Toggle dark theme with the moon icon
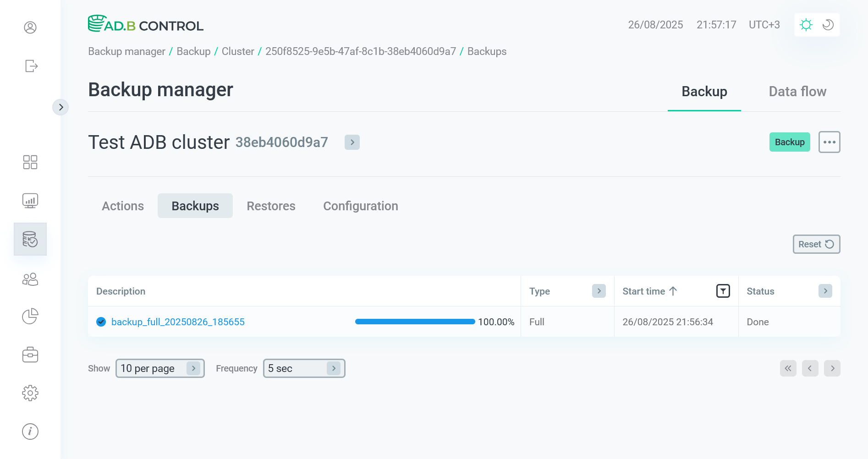 tap(828, 25)
